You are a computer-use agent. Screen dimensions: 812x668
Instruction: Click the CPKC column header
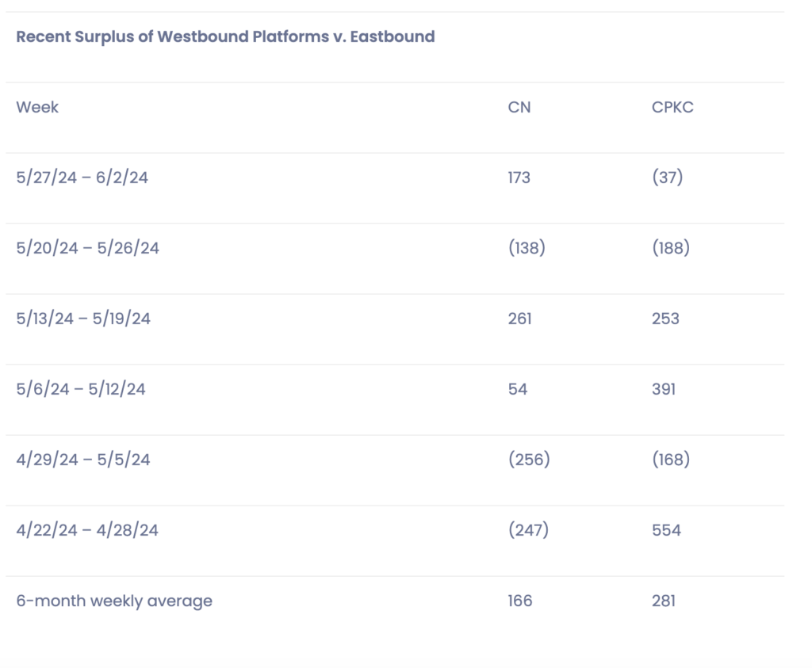[x=672, y=107]
